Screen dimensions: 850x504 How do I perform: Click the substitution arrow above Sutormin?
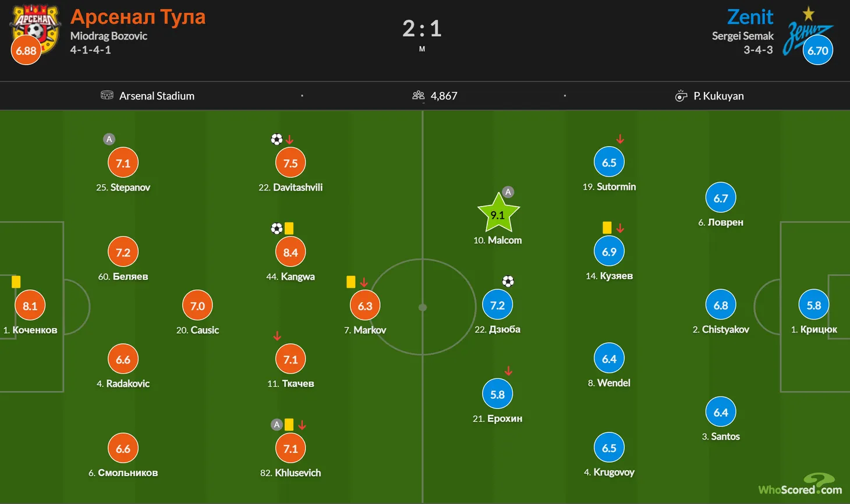point(620,139)
